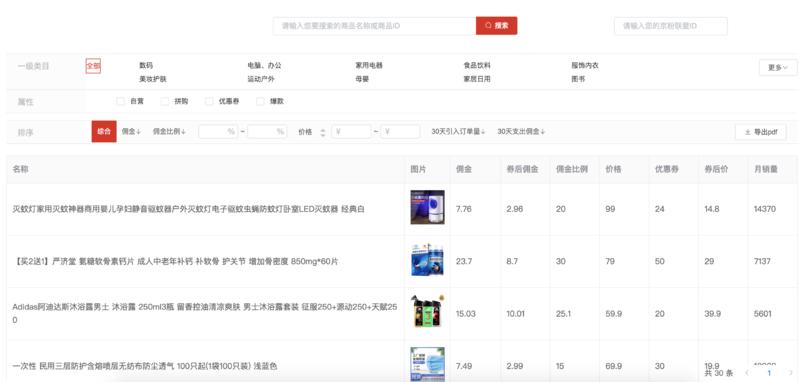Click the after-coupon commission 10.01
The image size is (800, 382).
515,314
